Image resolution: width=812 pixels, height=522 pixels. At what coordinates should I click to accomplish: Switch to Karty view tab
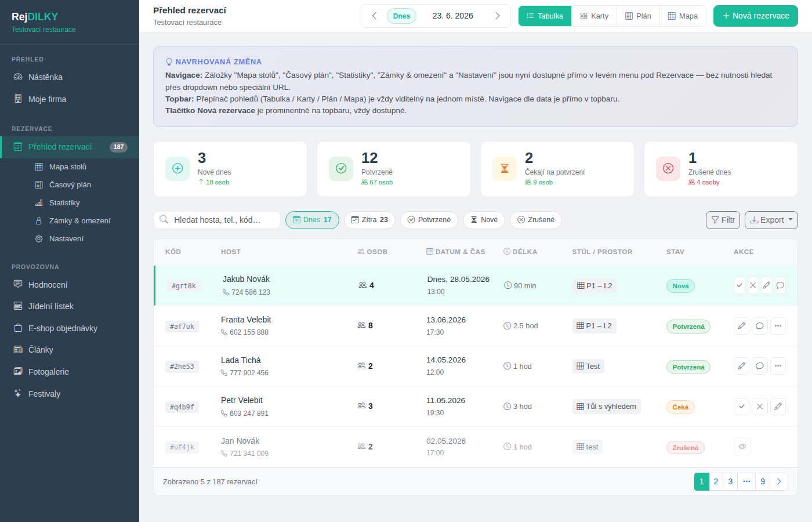point(594,16)
